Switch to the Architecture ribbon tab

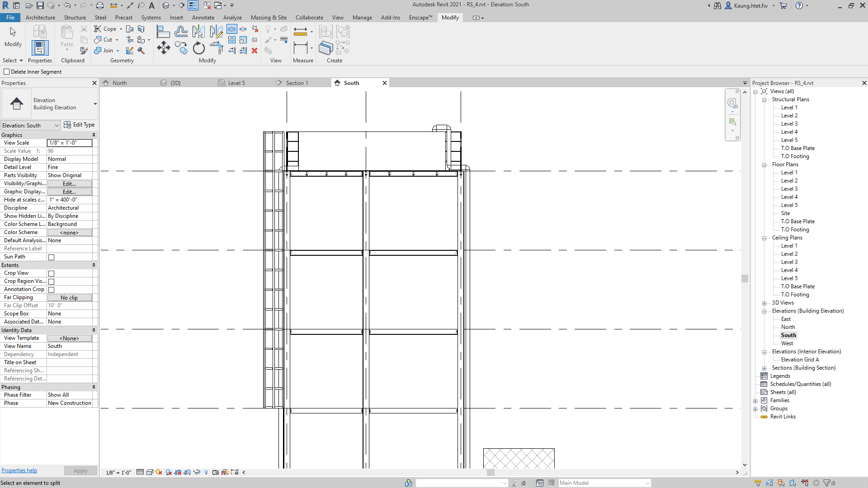tap(40, 18)
